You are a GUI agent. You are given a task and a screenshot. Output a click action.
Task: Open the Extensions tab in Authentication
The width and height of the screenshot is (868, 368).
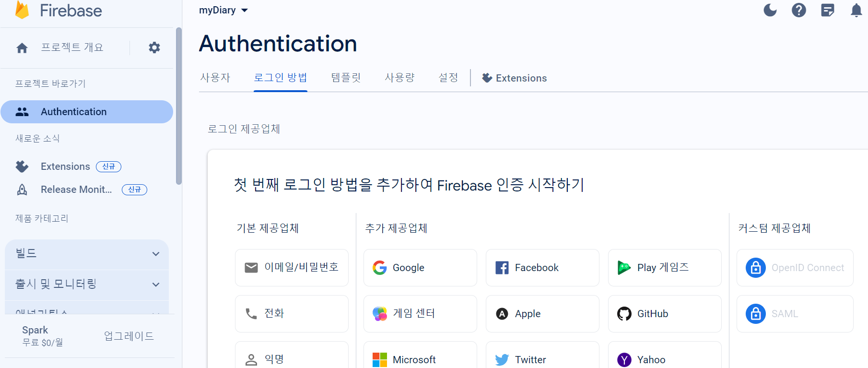pyautogui.click(x=514, y=78)
